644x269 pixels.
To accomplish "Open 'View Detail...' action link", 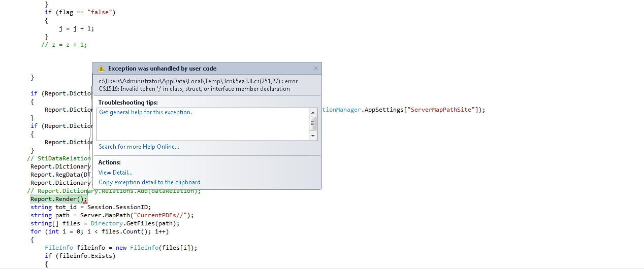I will click(x=115, y=173).
